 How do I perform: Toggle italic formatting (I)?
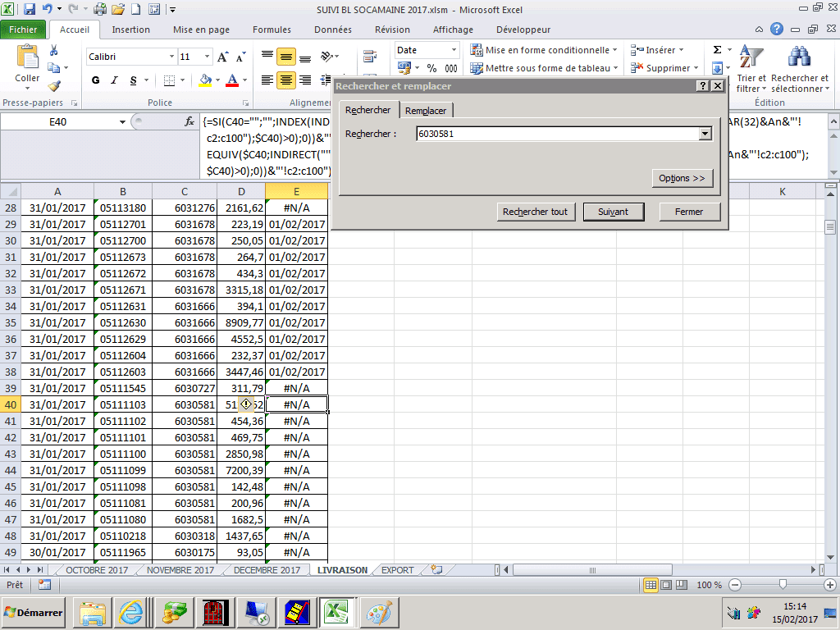pos(115,80)
